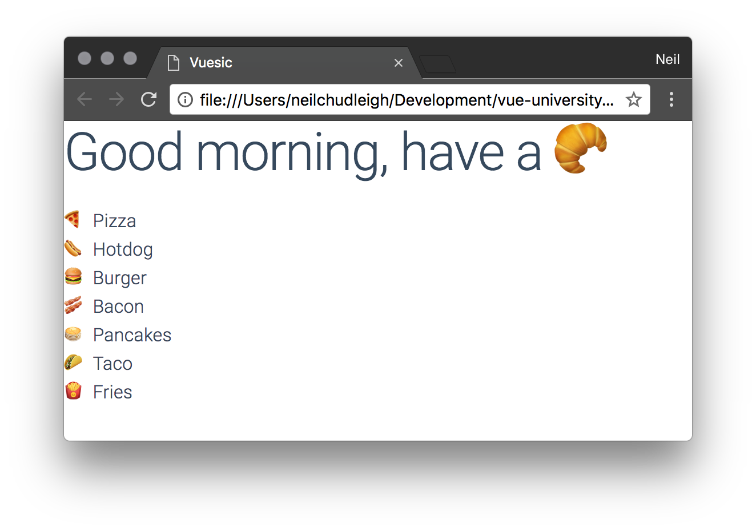Click the hotdog emoji icon
The height and width of the screenshot is (532, 756).
tap(73, 248)
